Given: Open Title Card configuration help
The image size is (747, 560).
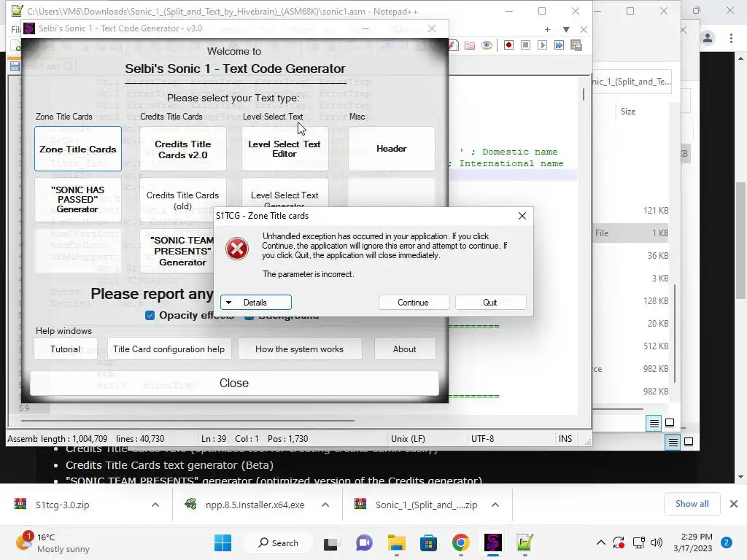Looking at the screenshot, I should pyautogui.click(x=169, y=349).
